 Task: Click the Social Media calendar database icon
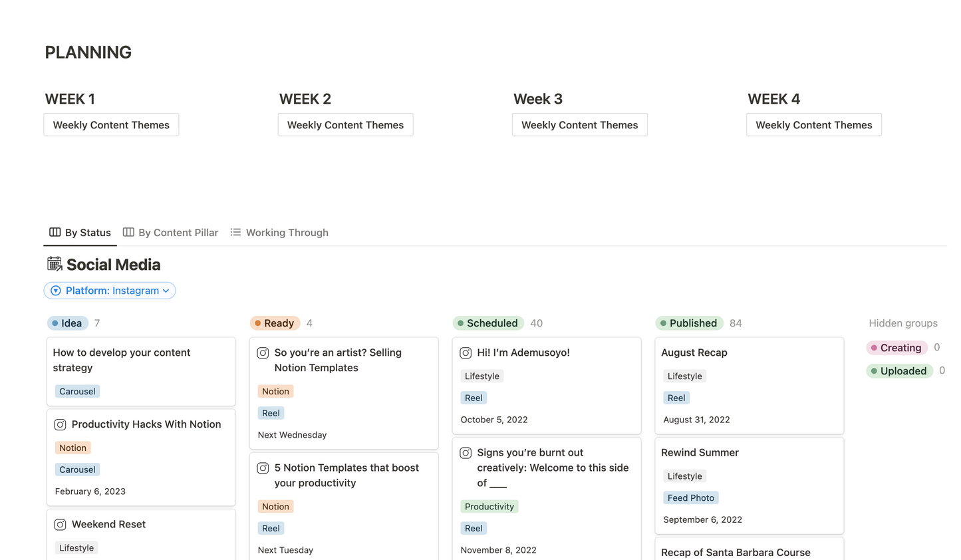pos(55,264)
